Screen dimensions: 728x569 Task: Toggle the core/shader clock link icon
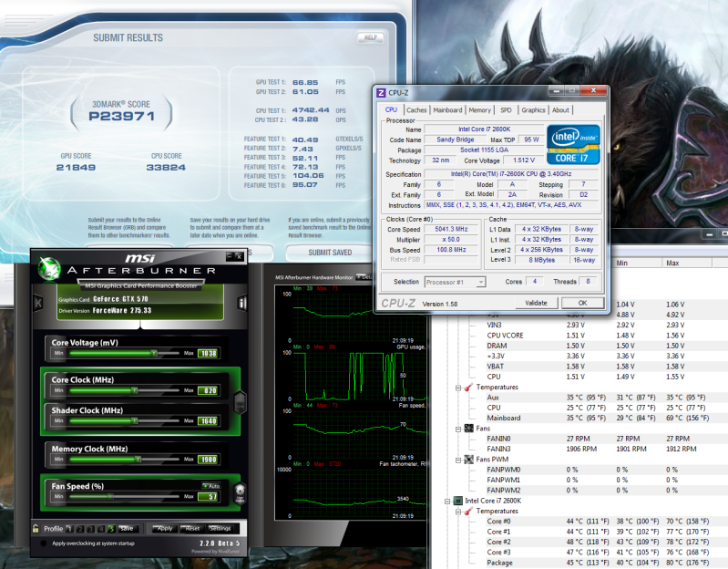[240, 400]
